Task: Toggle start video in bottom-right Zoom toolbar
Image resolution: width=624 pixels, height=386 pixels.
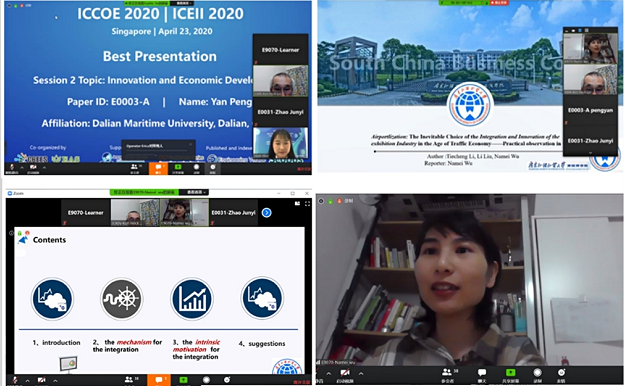Action: pyautogui.click(x=345, y=373)
